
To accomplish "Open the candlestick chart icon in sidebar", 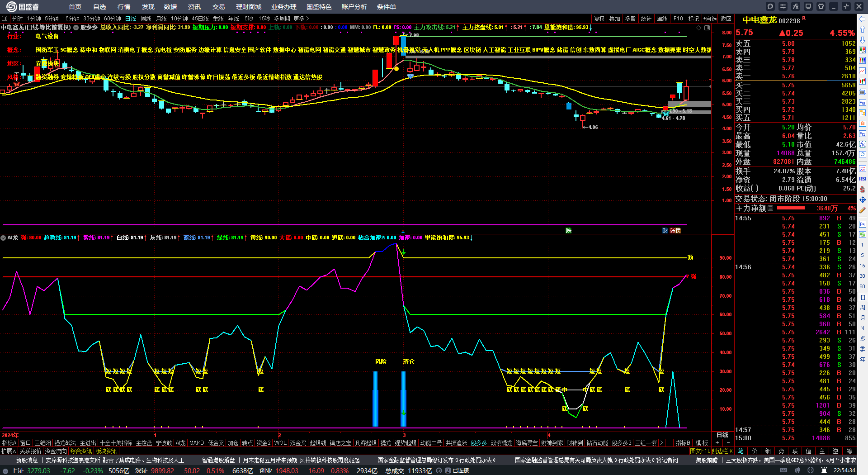I will (863, 81).
